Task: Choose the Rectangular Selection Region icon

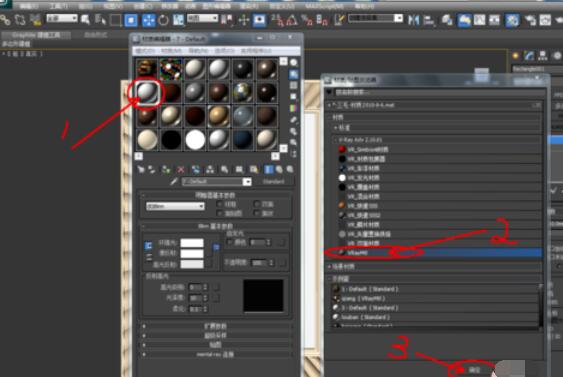Action: click(x=115, y=20)
